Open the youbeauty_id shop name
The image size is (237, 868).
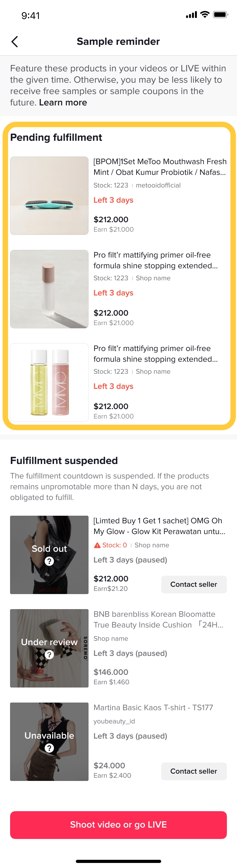tap(114, 721)
